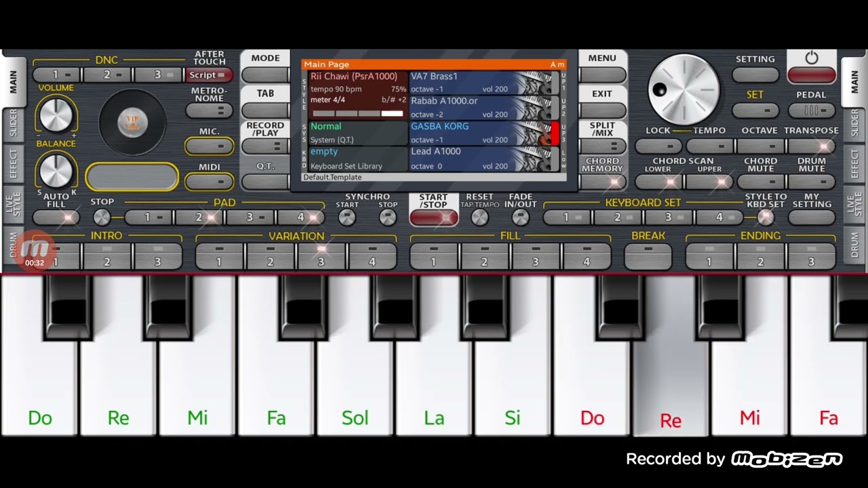Enable the Drum Mute button
Screen dimensions: 868x488
click(812, 181)
